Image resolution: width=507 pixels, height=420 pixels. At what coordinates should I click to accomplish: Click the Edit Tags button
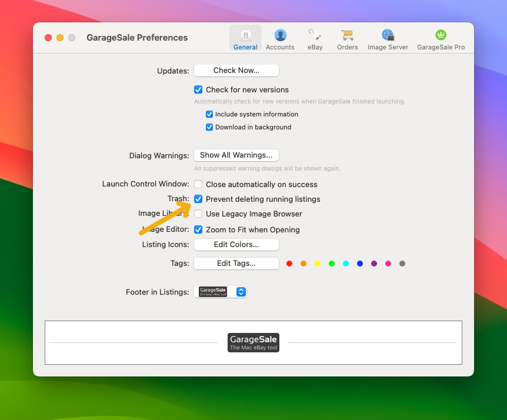[x=236, y=263]
